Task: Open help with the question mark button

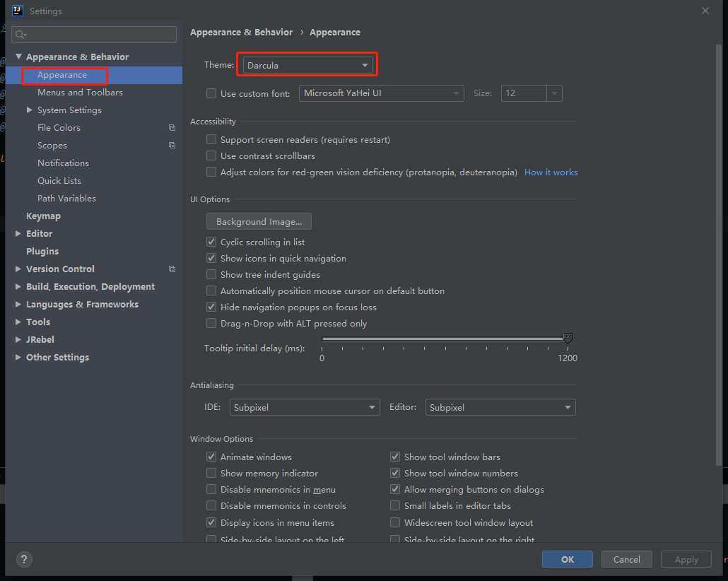Action: (x=24, y=559)
